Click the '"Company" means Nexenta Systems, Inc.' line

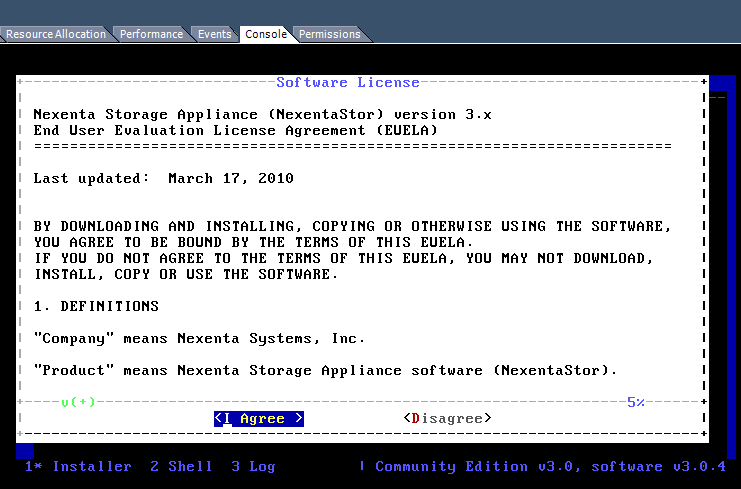[199, 339]
